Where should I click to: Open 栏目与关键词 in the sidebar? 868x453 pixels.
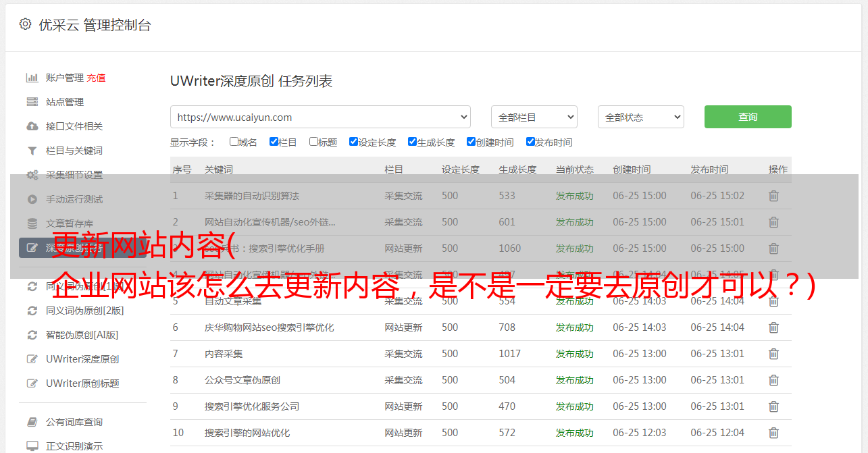tap(74, 151)
